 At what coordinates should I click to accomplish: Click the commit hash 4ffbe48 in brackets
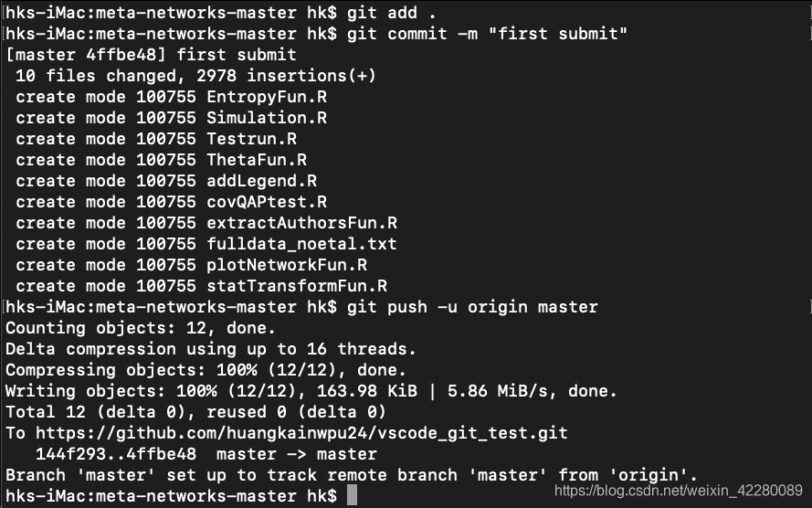(x=121, y=55)
